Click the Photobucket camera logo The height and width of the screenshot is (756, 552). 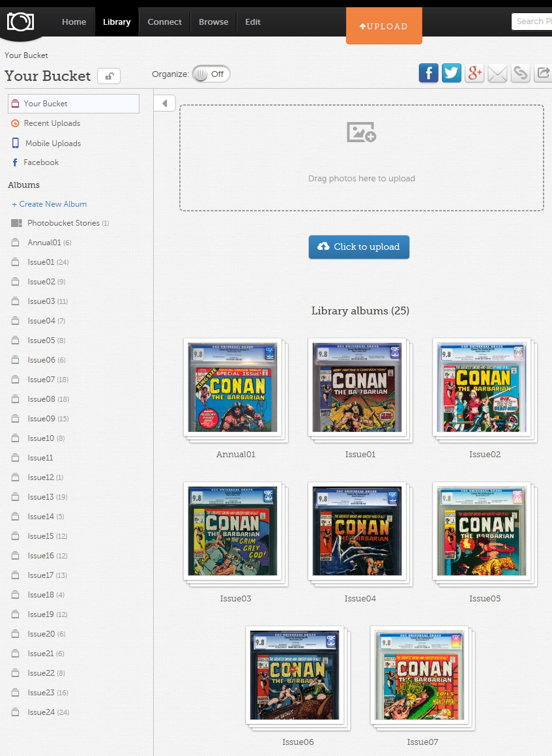click(x=20, y=22)
